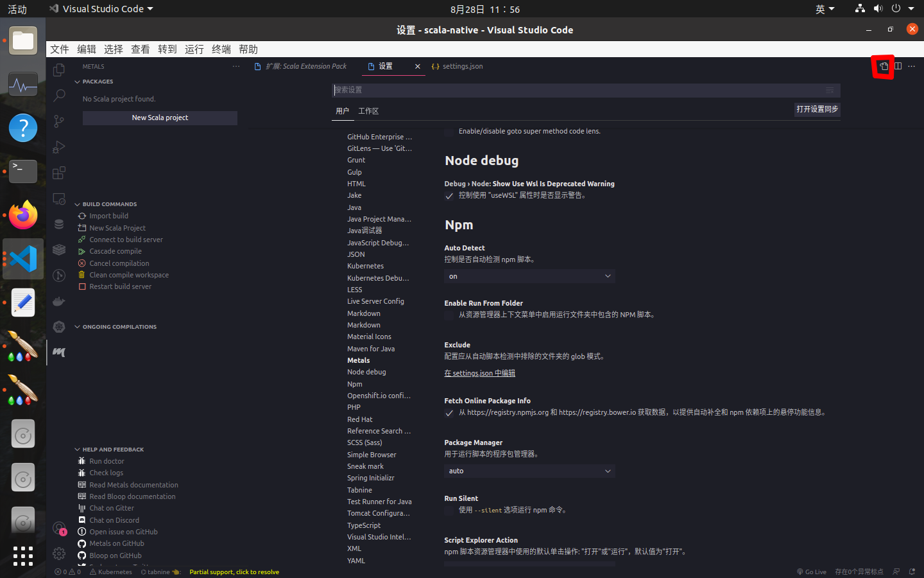Open the Metals sidebar icon
The image size is (924, 578).
pyautogui.click(x=58, y=352)
